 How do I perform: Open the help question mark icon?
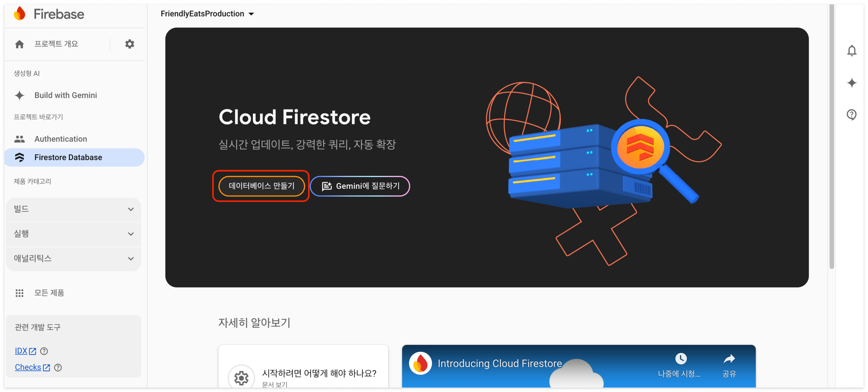[x=851, y=115]
